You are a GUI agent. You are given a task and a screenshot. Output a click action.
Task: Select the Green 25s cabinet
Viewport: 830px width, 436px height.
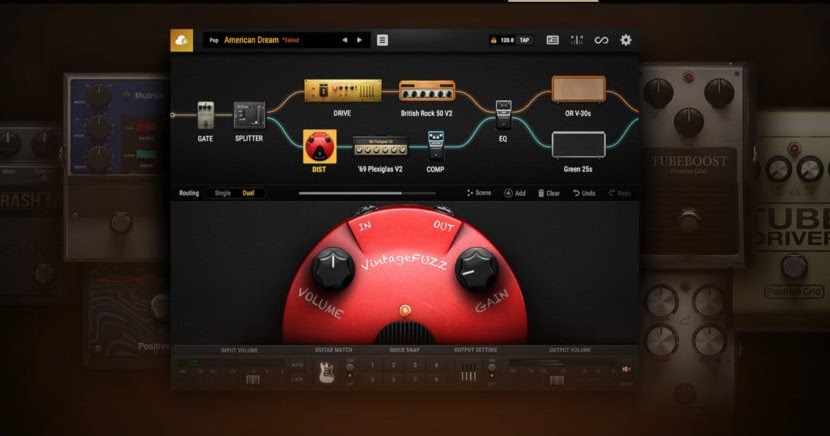point(578,145)
